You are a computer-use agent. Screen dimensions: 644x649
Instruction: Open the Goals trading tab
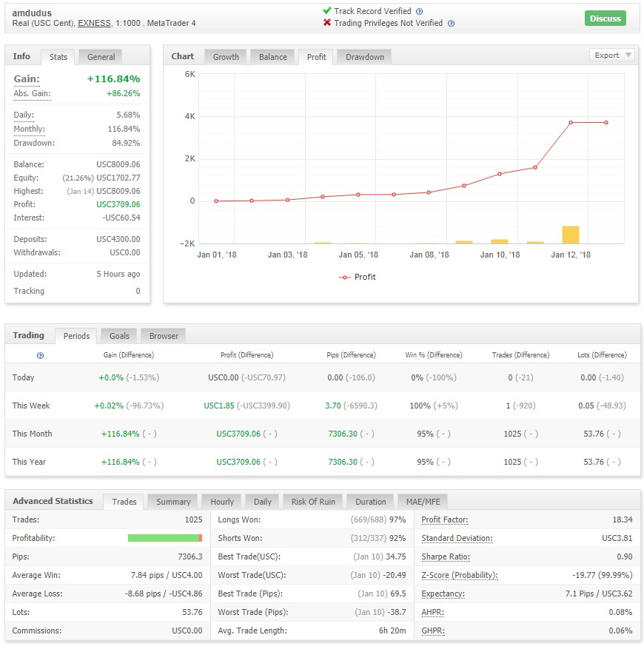119,336
